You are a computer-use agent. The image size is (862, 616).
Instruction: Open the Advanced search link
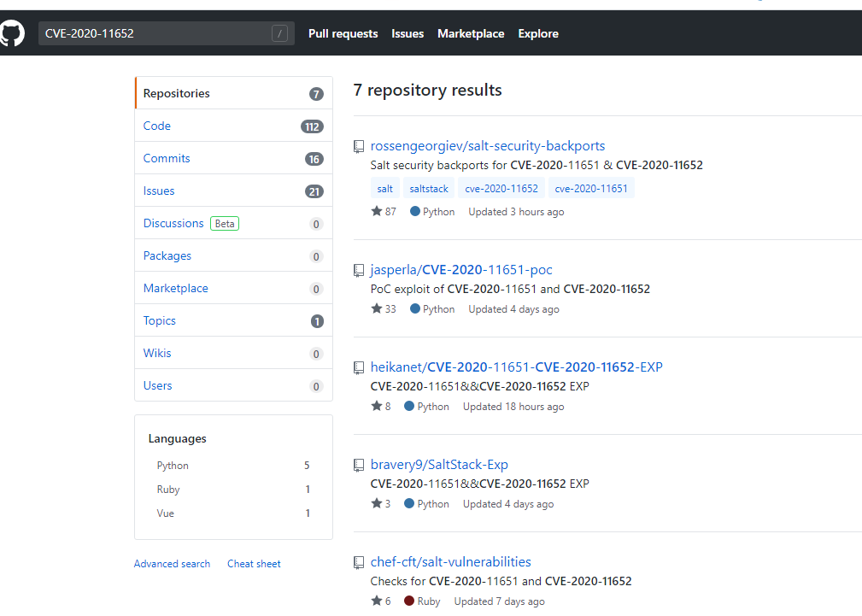pos(172,564)
